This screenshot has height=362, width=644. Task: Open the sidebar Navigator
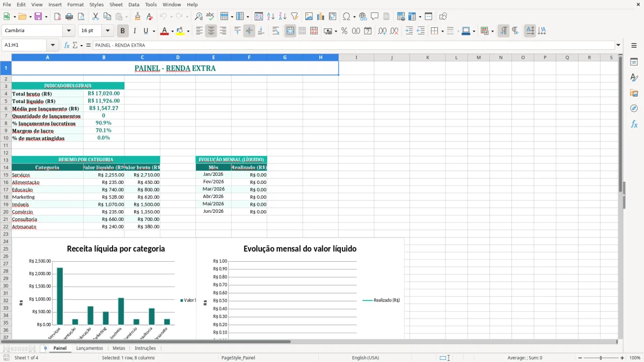pos(634,108)
